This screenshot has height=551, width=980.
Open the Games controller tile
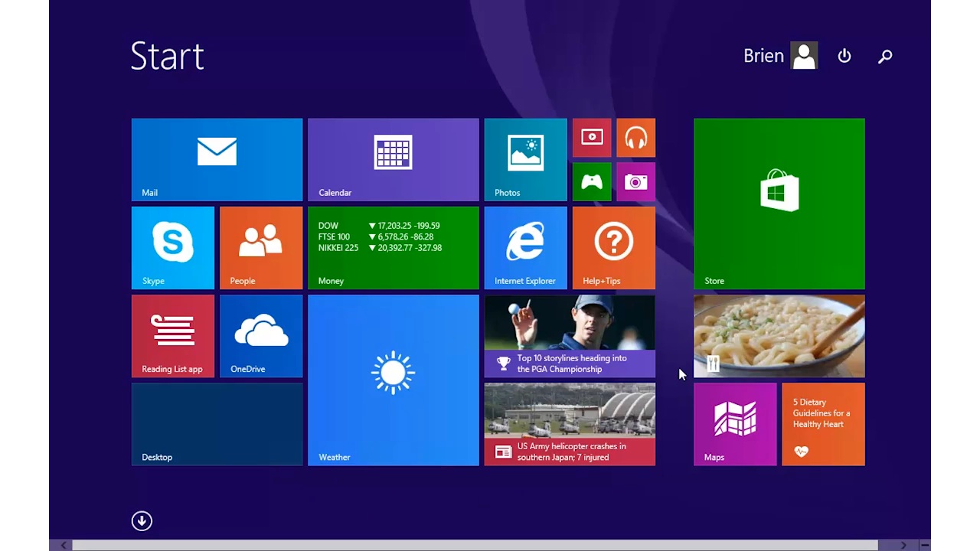(592, 182)
